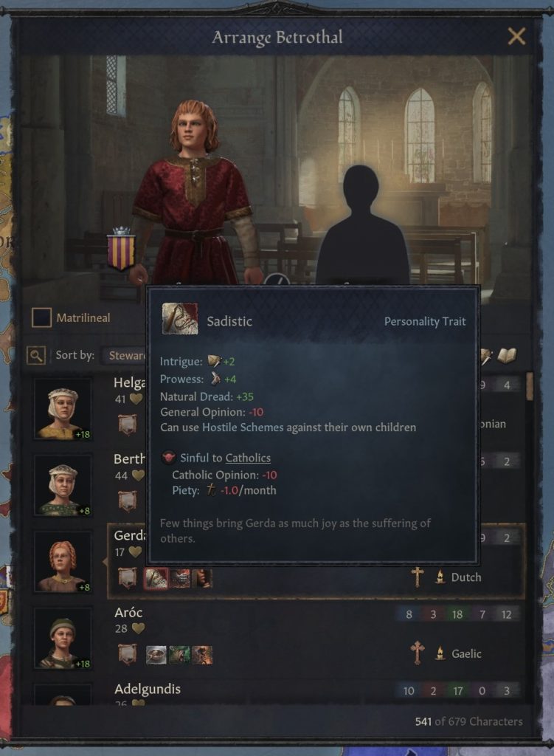Click the house coat of arms shield
The image size is (554, 756).
coord(121,249)
